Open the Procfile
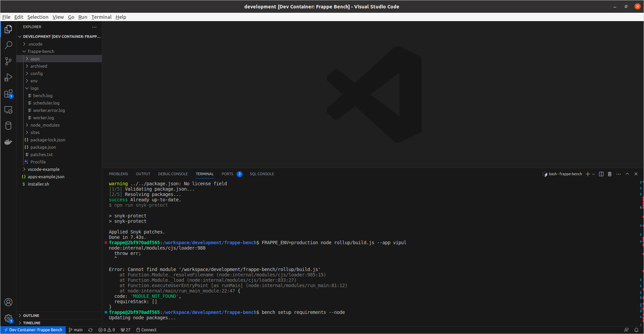644x334 pixels. 59,162
